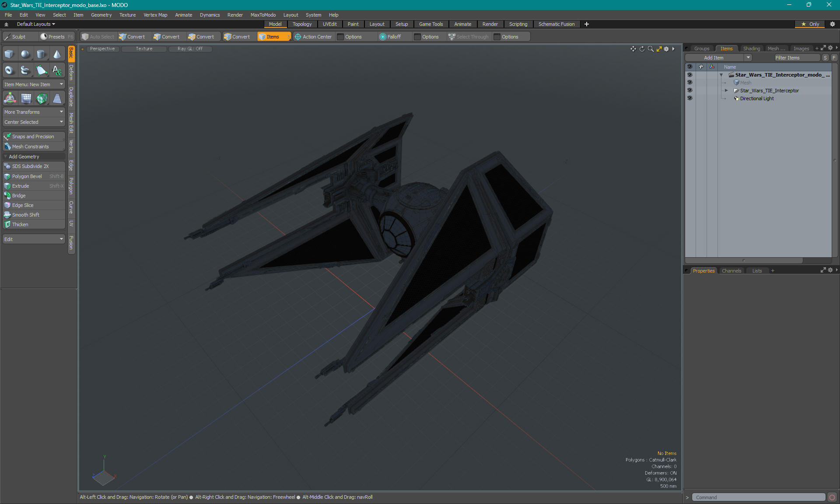The width and height of the screenshot is (840, 504).
Task: Select the Pen polygon tool
Action: pyautogui.click(x=42, y=70)
